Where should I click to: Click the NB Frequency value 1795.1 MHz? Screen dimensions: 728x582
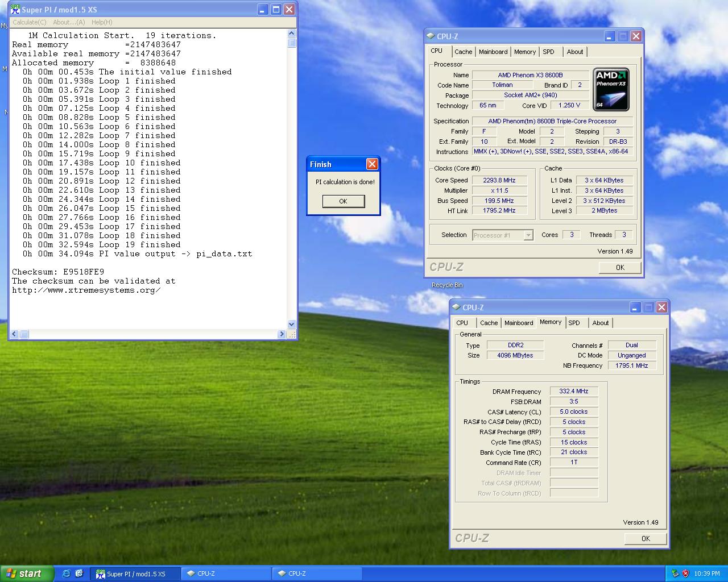(x=632, y=365)
